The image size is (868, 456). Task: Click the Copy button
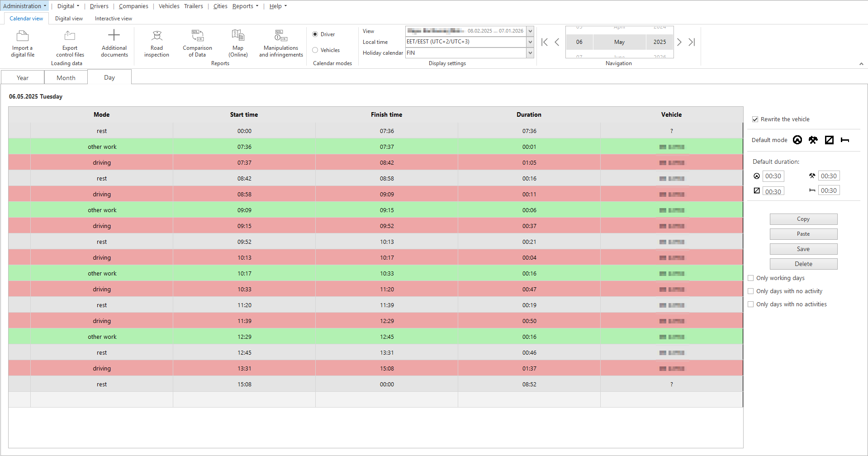tap(803, 219)
